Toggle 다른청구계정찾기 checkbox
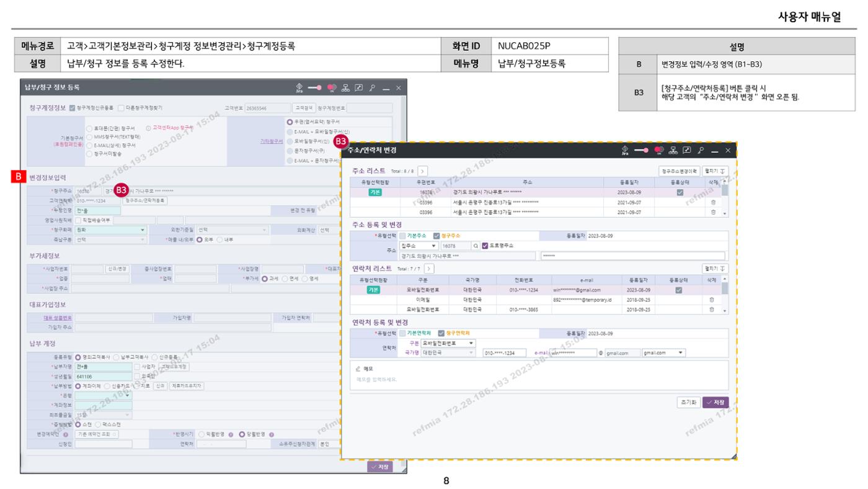Viewport: 868px width, 489px height. click(121, 108)
